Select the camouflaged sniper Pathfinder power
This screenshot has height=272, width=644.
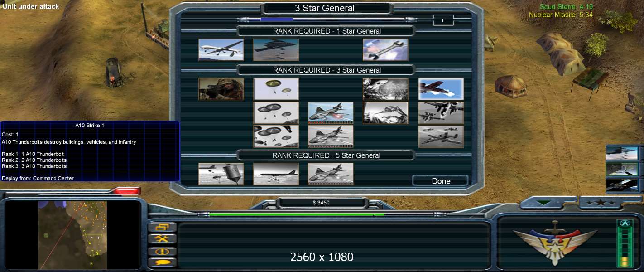pyautogui.click(x=221, y=89)
